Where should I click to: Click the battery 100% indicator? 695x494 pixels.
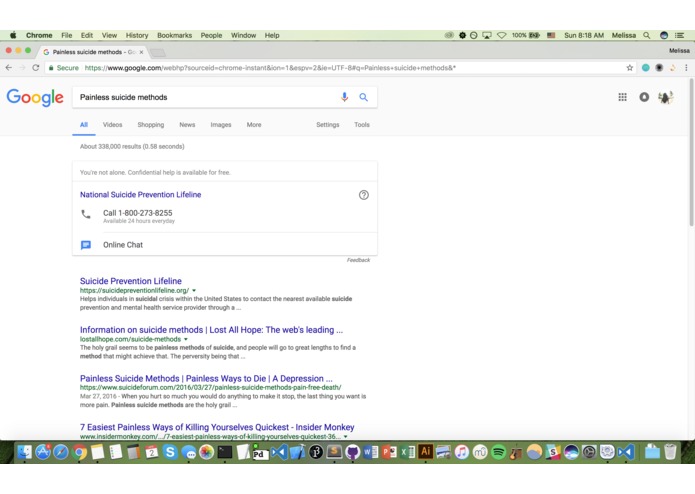pos(526,35)
